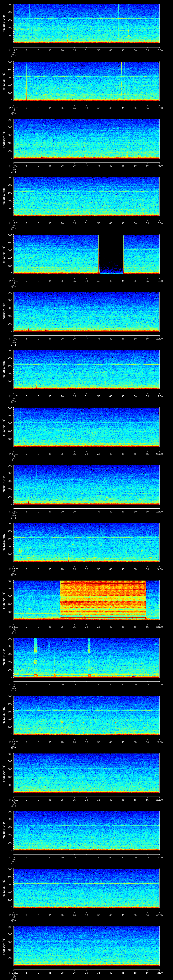The width and height of the screenshot is (173, 980).
Task: Click the 1000 Hz axis value of the 11:16:00 spectrogram
Action: click(9, 120)
